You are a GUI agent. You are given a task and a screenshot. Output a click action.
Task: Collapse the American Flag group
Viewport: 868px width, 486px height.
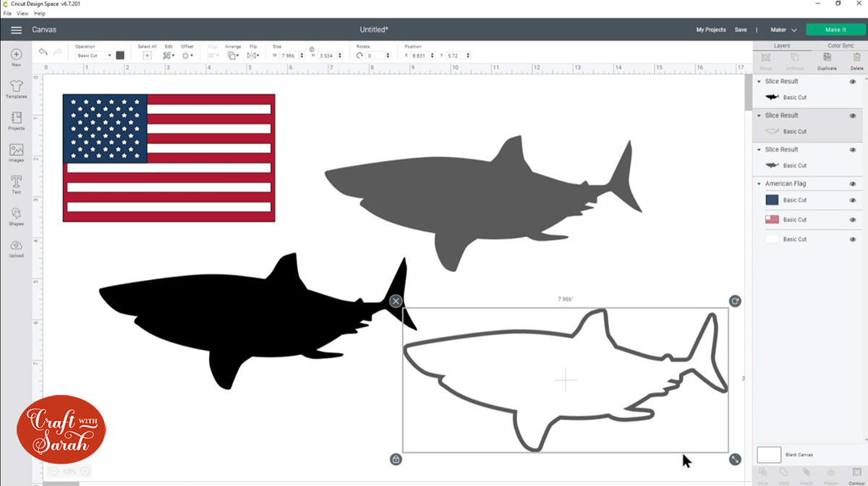pos(759,184)
